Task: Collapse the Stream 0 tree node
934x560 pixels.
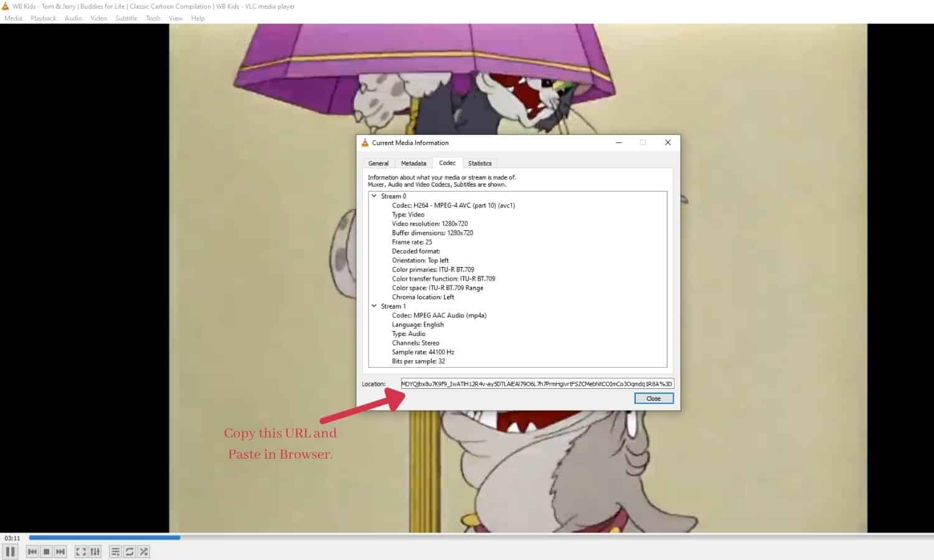Action: coord(374,196)
